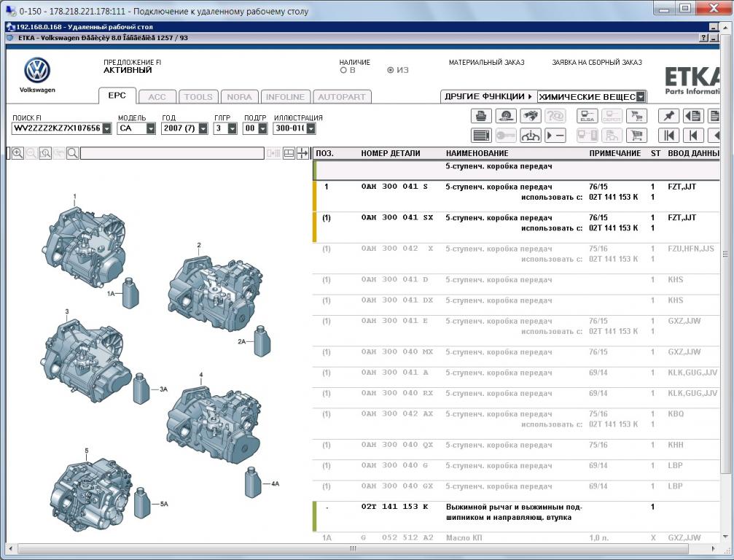Click the magnifier search icon
The width and height of the screenshot is (734, 560).
tap(73, 153)
